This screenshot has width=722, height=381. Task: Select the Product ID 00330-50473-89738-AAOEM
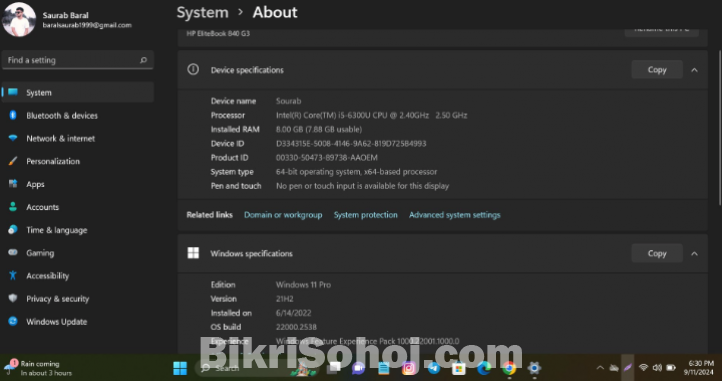(x=326, y=158)
